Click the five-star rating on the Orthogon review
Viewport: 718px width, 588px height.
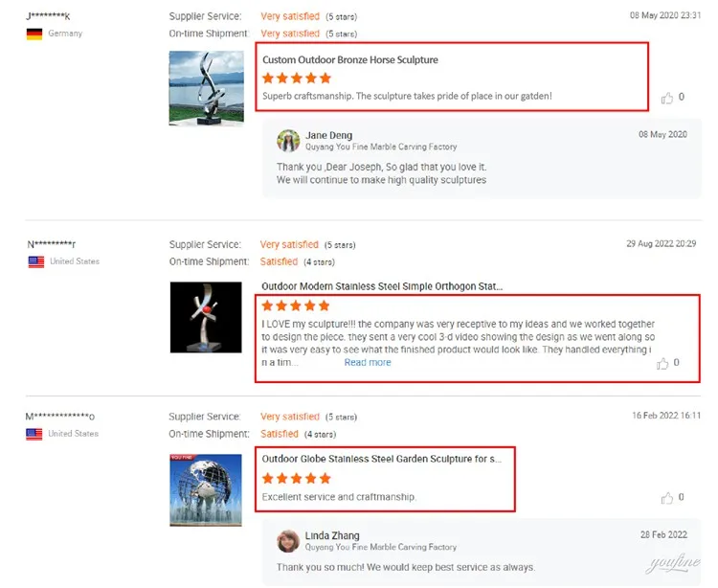pyautogui.click(x=296, y=305)
